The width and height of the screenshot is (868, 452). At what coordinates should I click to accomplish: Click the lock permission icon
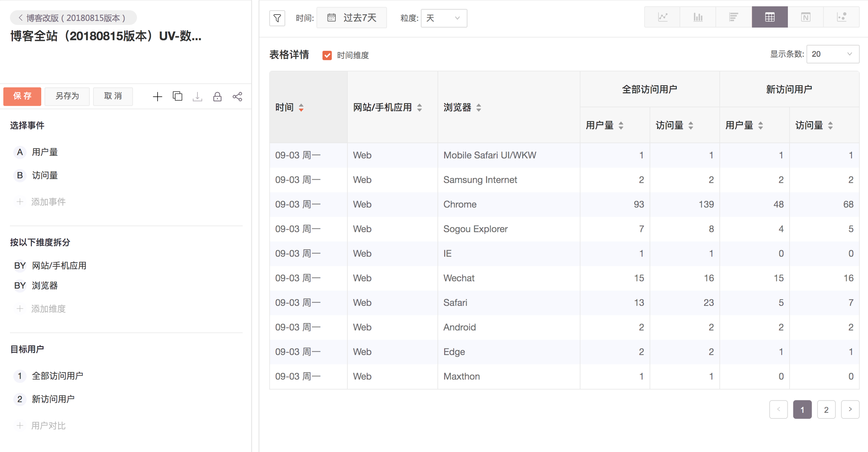click(x=217, y=97)
